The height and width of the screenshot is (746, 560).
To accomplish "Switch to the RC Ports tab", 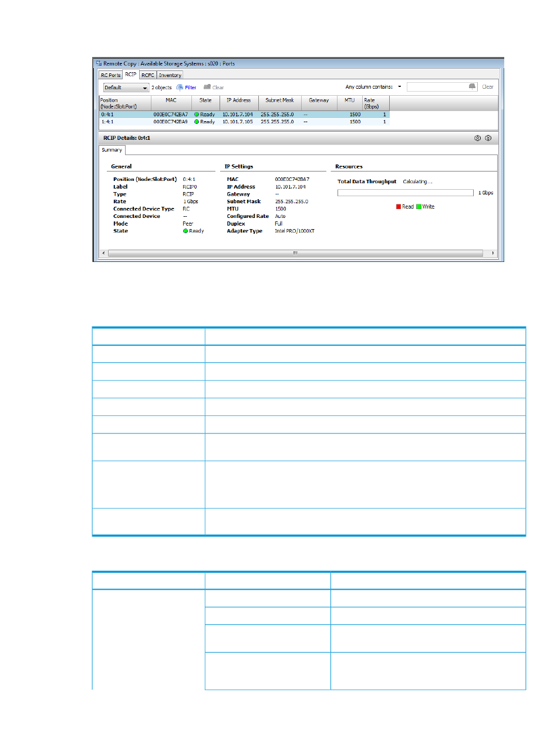I will [x=110, y=75].
